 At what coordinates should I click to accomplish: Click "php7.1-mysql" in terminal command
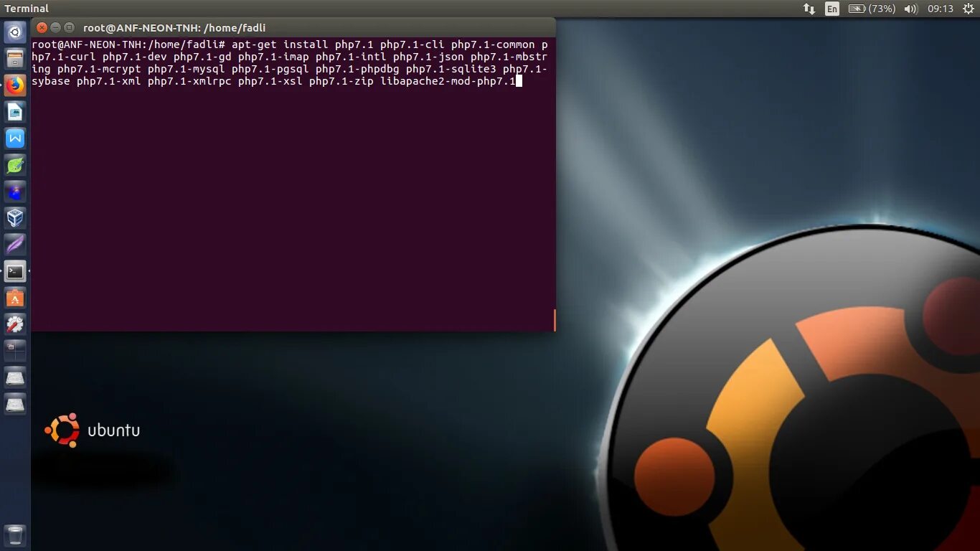[187, 69]
